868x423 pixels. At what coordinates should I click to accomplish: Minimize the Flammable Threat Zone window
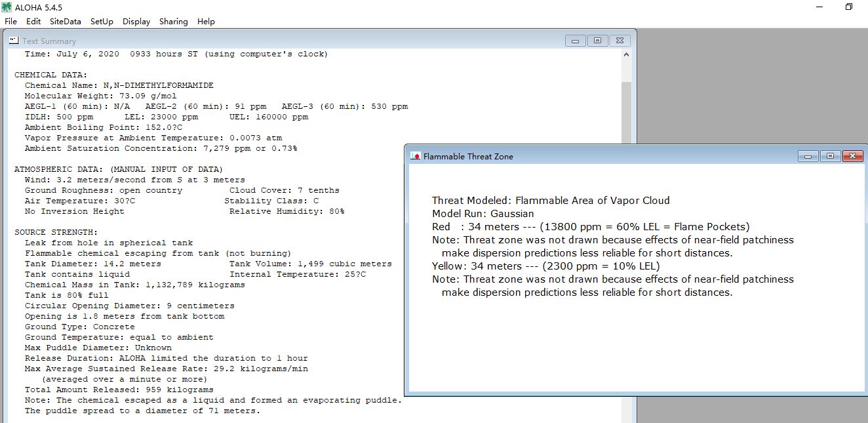[808, 156]
